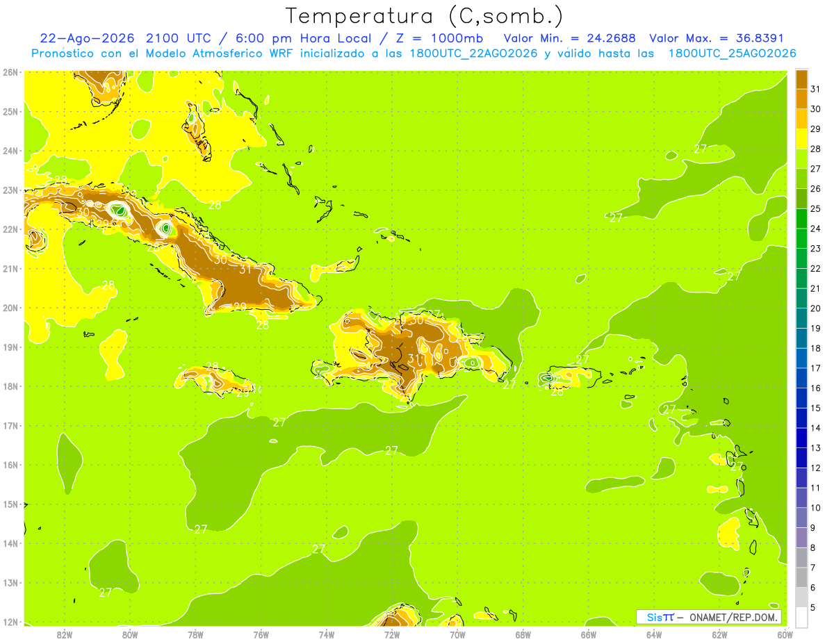Click the 31 contour label over eastern Cuba
This screenshot has height=644, width=834.
tap(245, 270)
